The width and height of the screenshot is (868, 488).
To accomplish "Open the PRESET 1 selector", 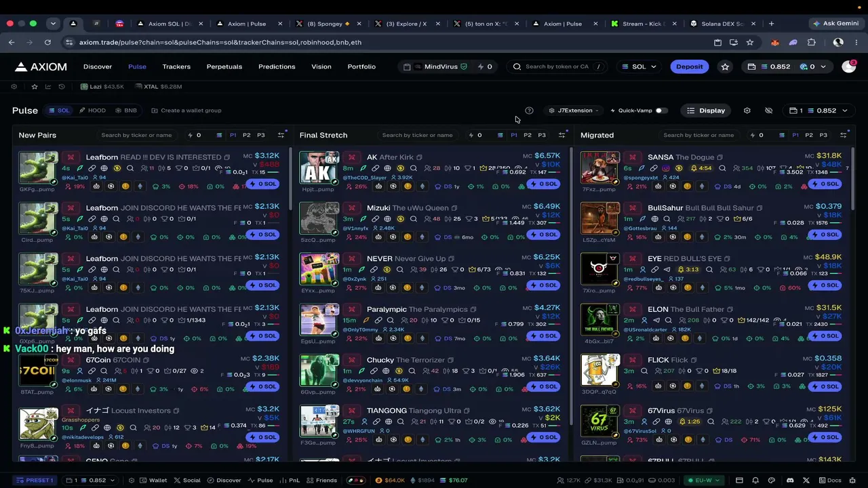I will click(x=35, y=481).
